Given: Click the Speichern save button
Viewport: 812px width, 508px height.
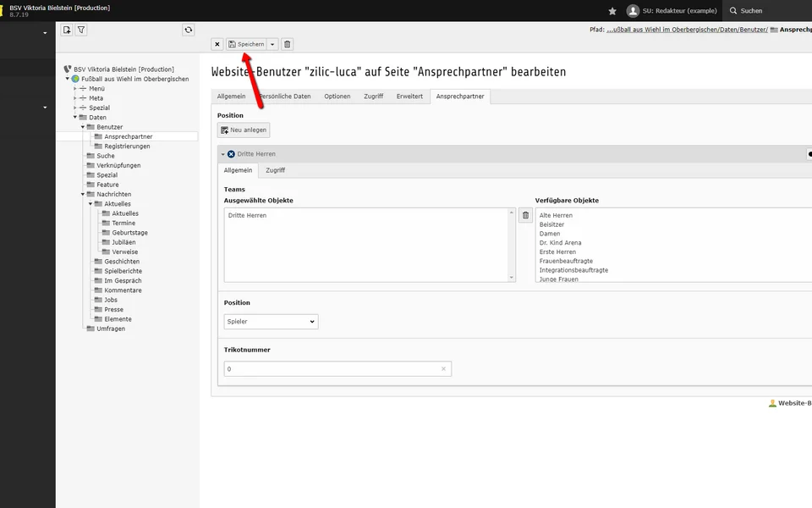Looking at the screenshot, I should pyautogui.click(x=246, y=44).
